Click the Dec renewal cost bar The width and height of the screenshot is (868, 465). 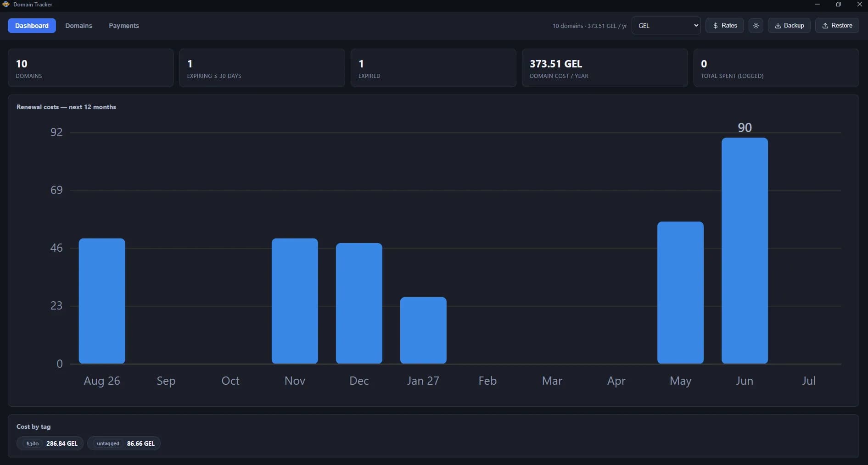point(359,303)
